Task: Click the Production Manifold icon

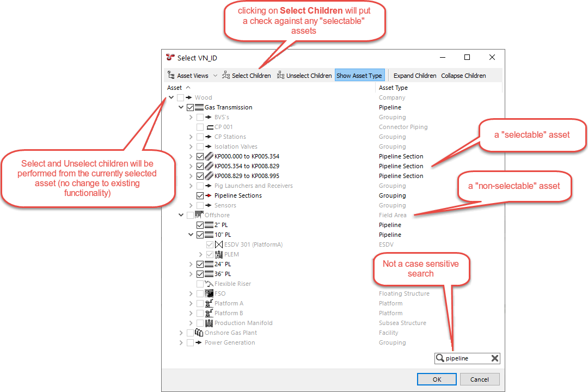Action: point(209,323)
